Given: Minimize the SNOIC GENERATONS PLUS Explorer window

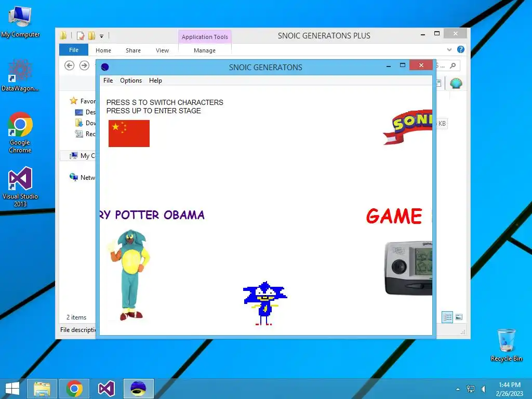Looking at the screenshot, I should click(x=423, y=34).
